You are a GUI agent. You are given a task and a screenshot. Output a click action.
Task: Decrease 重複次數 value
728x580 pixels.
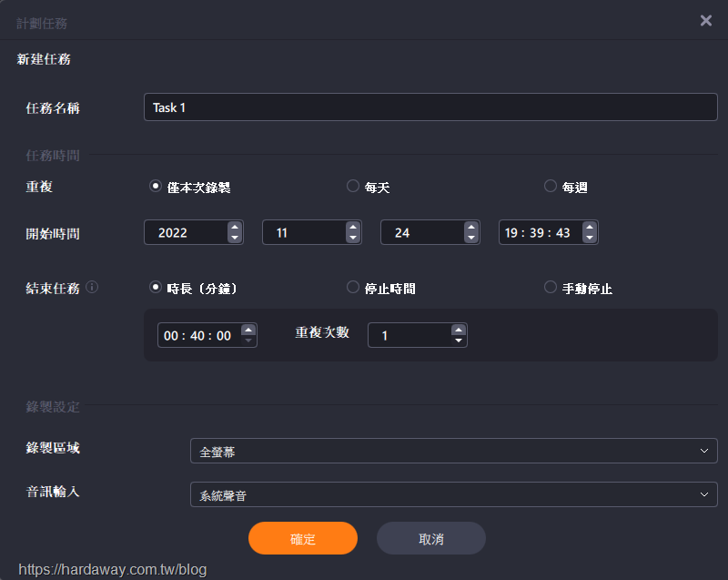[x=459, y=341]
